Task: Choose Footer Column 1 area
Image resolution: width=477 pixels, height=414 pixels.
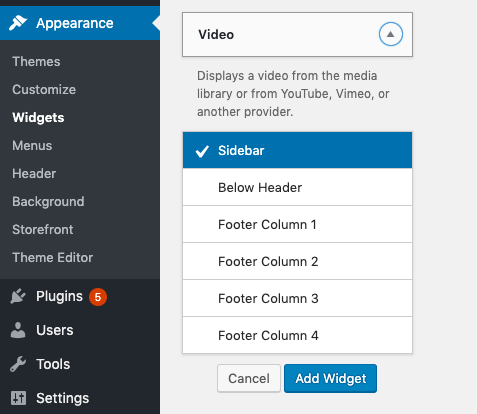Action: coord(297,224)
